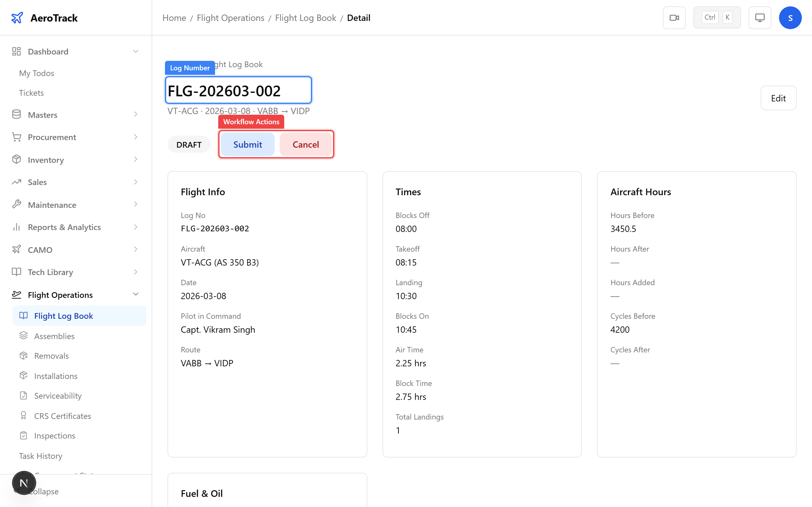Screen dimensions: 812x507
Task: Submit the draft flight log
Action: tap(247, 144)
